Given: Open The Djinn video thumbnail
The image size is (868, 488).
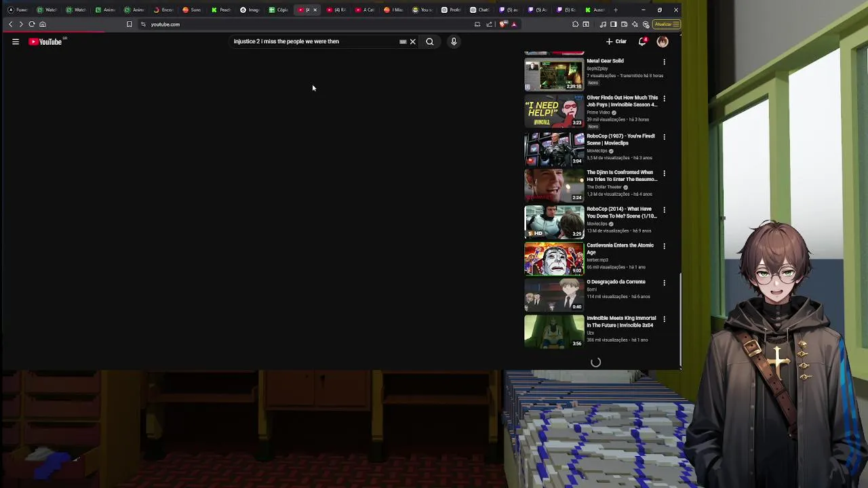Looking at the screenshot, I should [x=554, y=184].
